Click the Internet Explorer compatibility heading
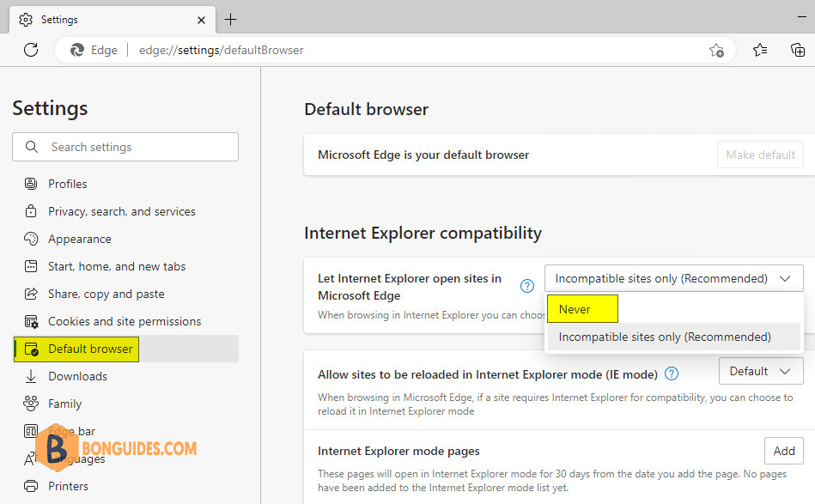This screenshot has height=504, width=815. (x=423, y=233)
